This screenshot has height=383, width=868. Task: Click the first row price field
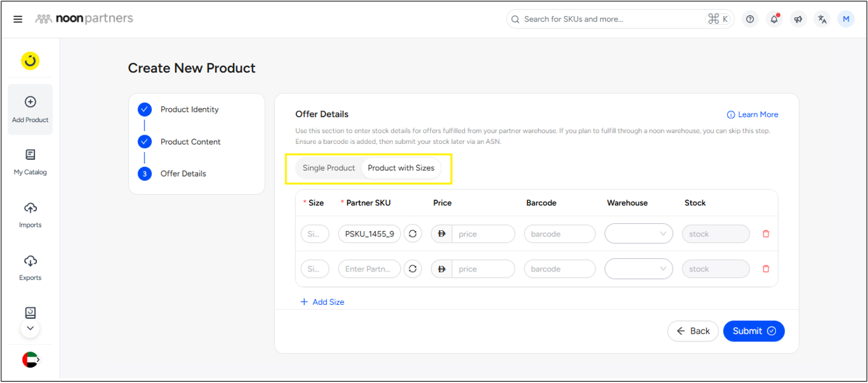[x=482, y=234]
